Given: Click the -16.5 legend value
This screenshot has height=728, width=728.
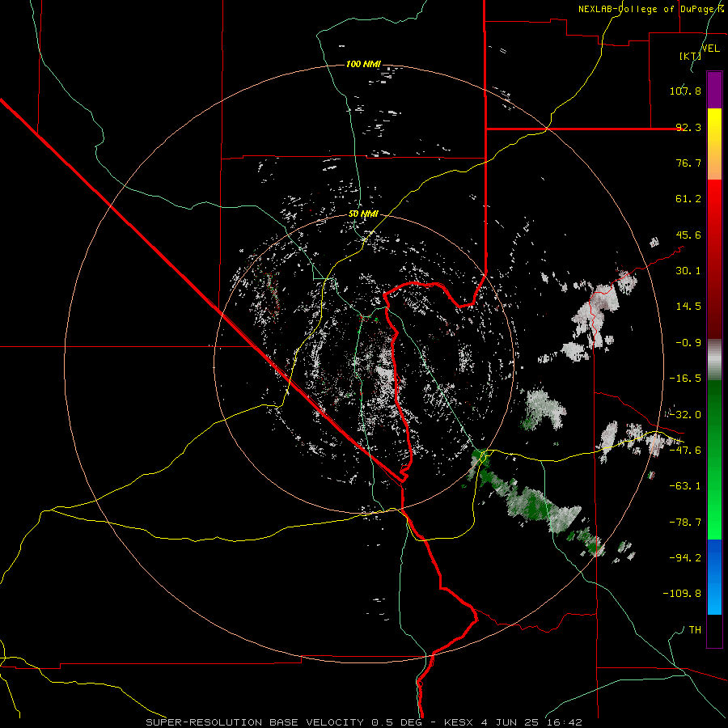Looking at the screenshot, I should pyautogui.click(x=685, y=379).
